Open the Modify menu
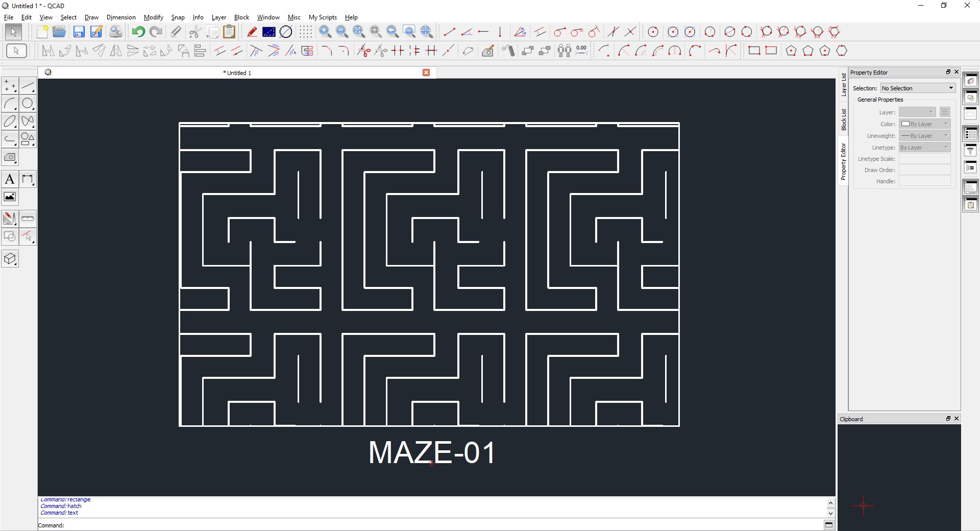 153,17
